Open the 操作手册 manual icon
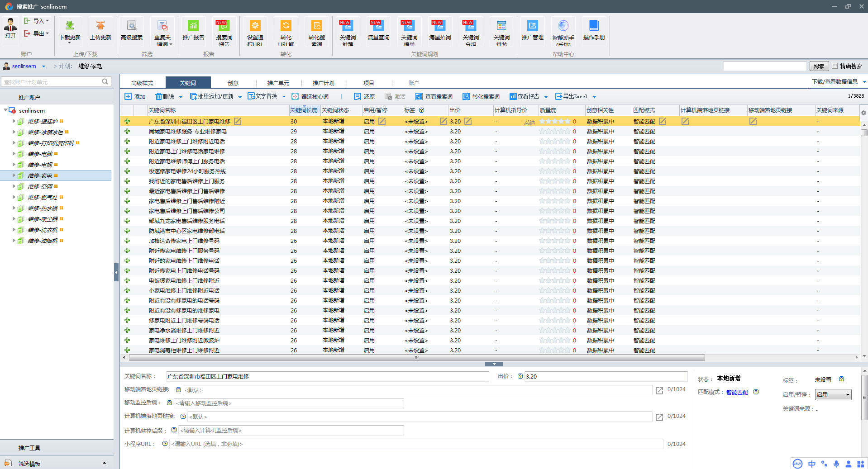Image resolution: width=868 pixels, height=469 pixels. (594, 26)
